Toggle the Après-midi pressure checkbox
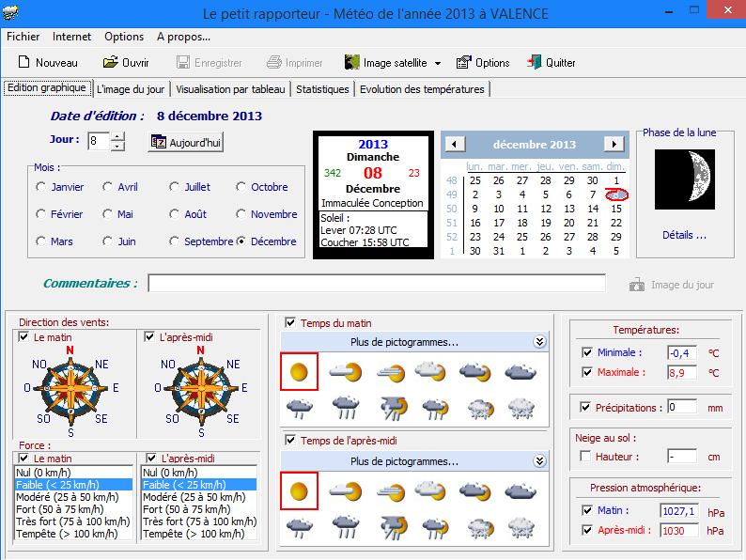The width and height of the screenshot is (746, 560). coord(587,530)
